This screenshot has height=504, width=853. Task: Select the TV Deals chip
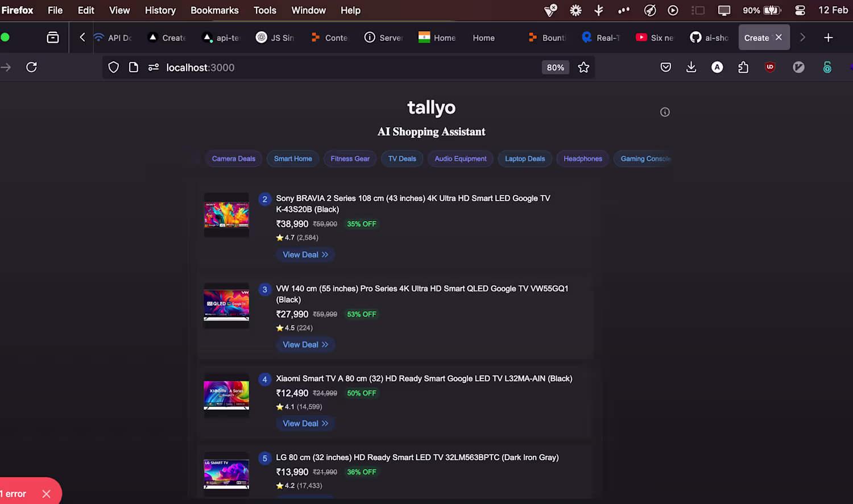(402, 159)
